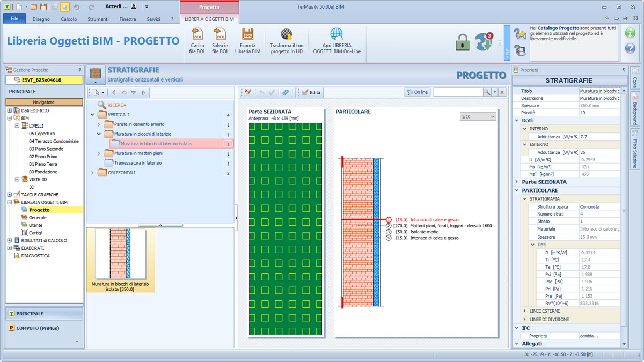Click in the search input field
The image size is (644, 362).
(x=458, y=92)
